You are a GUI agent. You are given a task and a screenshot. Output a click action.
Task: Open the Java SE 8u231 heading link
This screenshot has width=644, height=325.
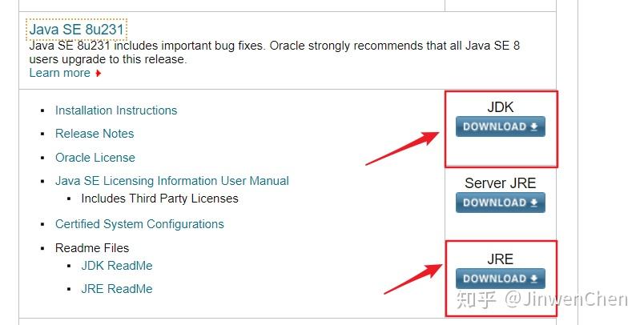point(77,30)
